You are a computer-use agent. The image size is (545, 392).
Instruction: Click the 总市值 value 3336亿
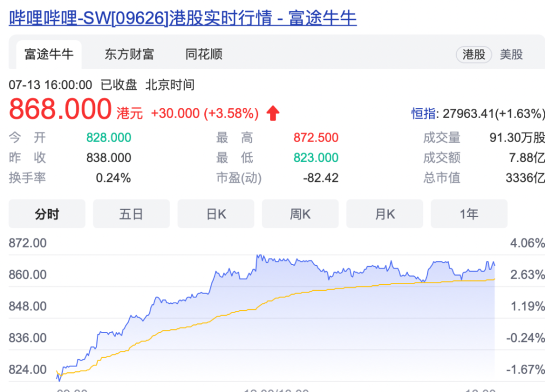click(x=525, y=178)
